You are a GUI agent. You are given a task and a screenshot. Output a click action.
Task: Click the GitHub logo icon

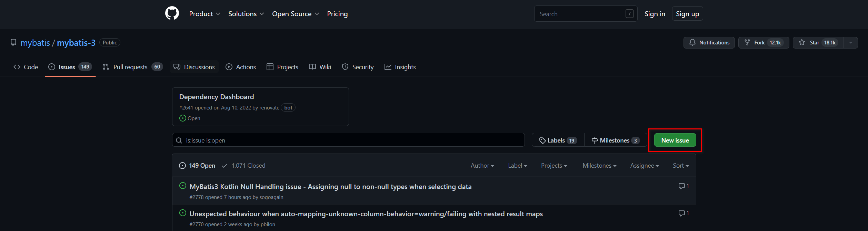[172, 14]
